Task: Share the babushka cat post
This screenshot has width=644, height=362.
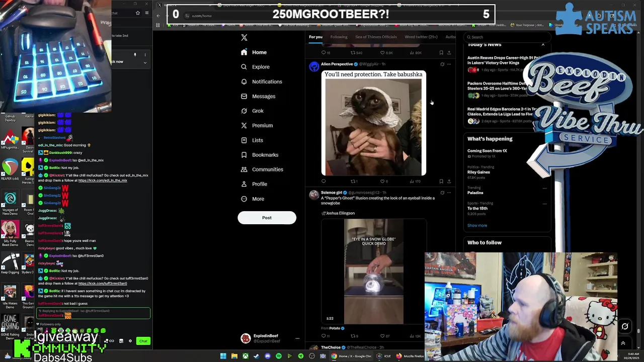Action: pyautogui.click(x=449, y=182)
